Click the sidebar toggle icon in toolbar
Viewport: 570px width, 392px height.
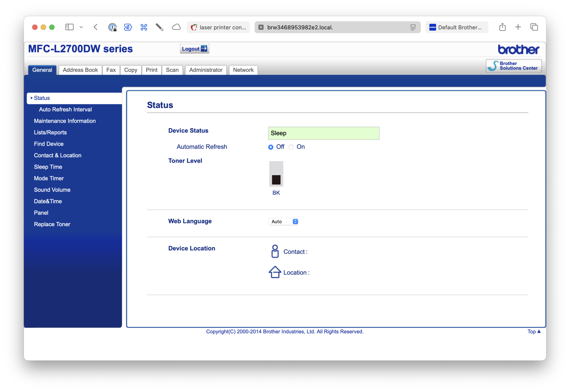[69, 27]
